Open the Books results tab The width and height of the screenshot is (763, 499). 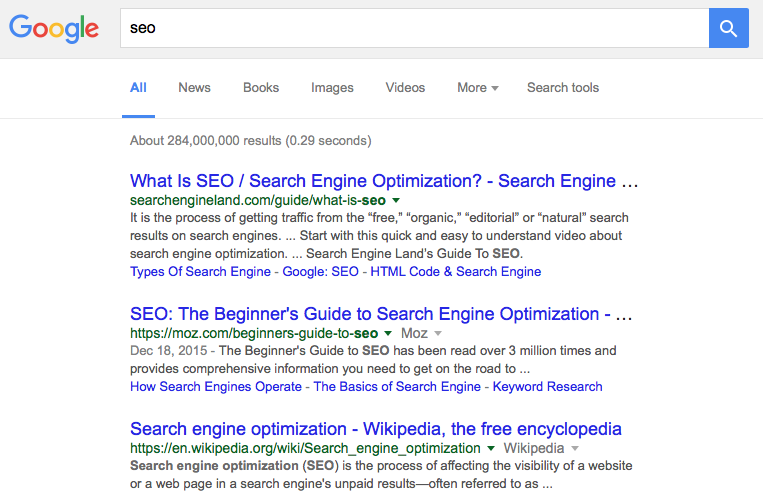[x=261, y=88]
